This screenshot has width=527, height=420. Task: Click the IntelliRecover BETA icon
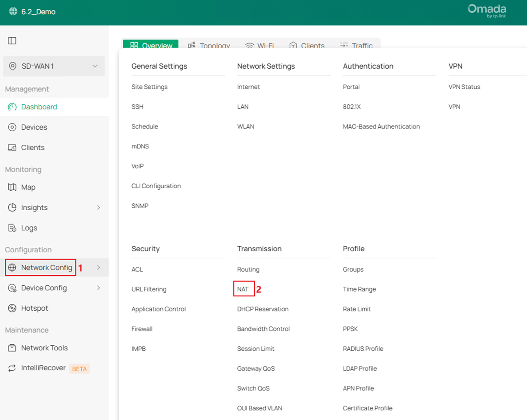coord(13,368)
